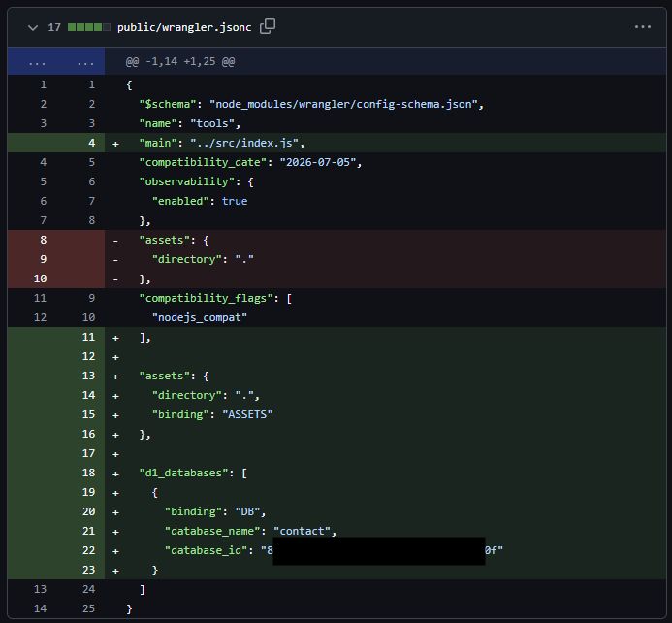Collapse the public/wrangler.jsonc file diff
The image size is (672, 623).
click(x=33, y=28)
